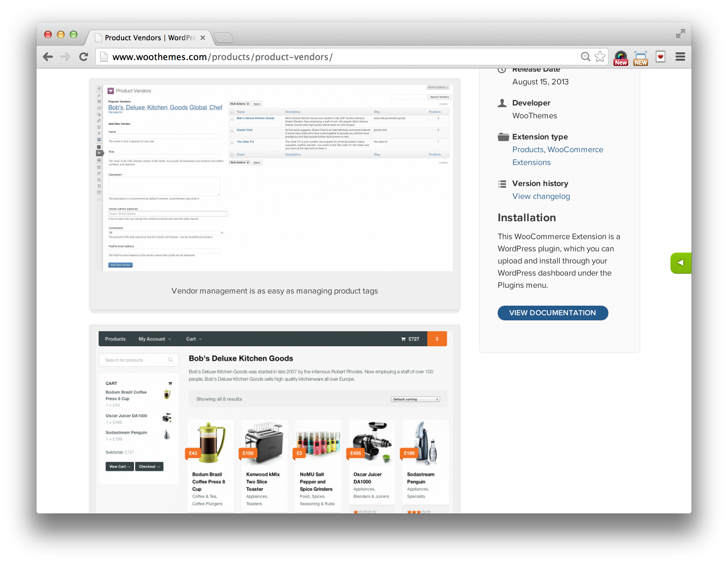Image resolution: width=728 pixels, height=564 pixels.
Task: Click the NoMU Salt Pepper grinders image
Action: click(318, 443)
